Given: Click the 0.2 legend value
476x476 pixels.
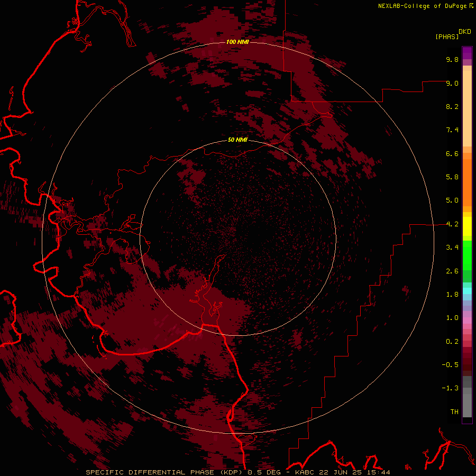Looking at the screenshot, I should [452, 342].
